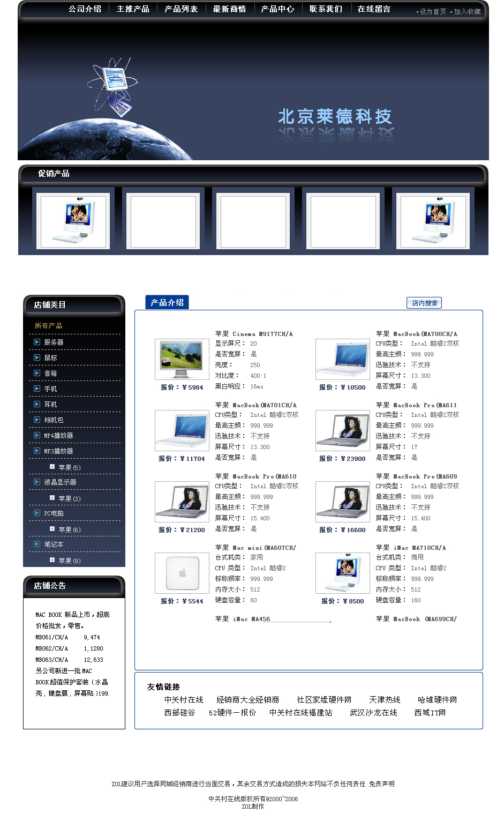Visit the 武汉沙龙在线 link
This screenshot has height=836, width=504.
pyautogui.click(x=373, y=713)
